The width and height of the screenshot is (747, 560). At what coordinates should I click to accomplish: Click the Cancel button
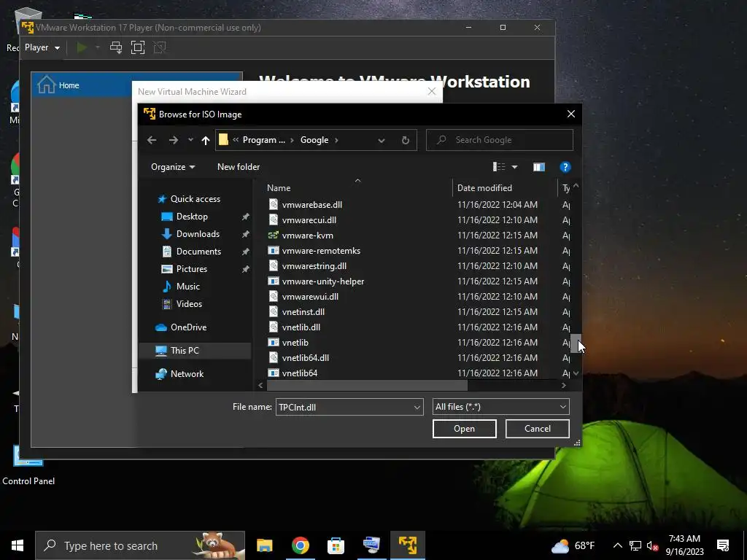click(538, 429)
